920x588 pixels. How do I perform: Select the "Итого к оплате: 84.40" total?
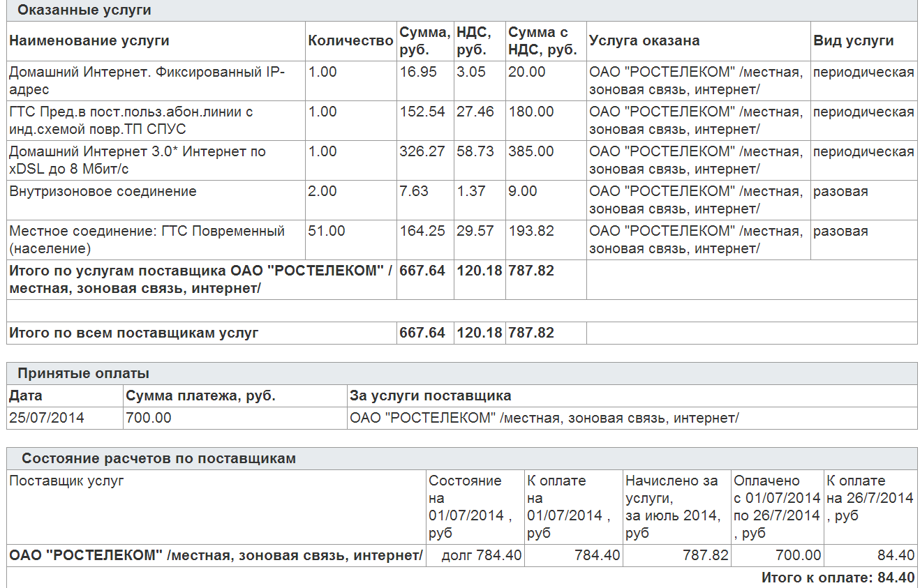coord(837,578)
